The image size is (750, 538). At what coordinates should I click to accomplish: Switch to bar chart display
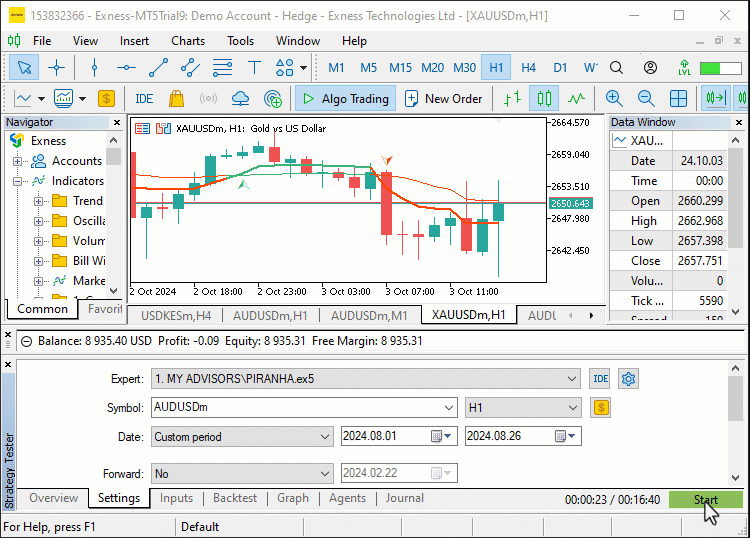(x=513, y=99)
